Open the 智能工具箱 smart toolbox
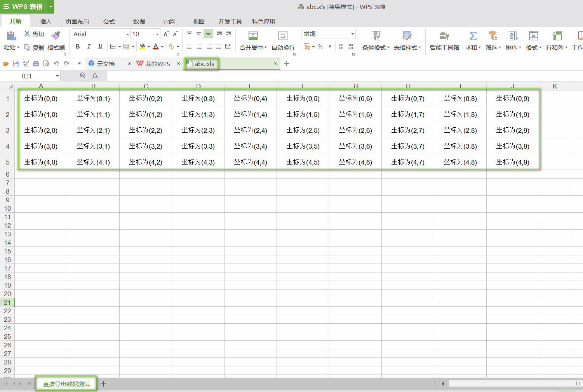Viewport: 583px width, 392px height. (x=444, y=41)
